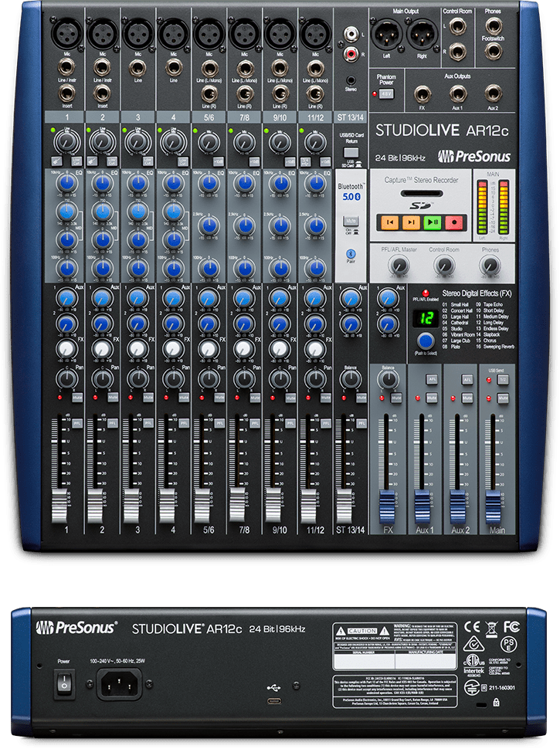The image size is (560, 749).
Task: Click channel 4's Pan knob
Action: (174, 379)
